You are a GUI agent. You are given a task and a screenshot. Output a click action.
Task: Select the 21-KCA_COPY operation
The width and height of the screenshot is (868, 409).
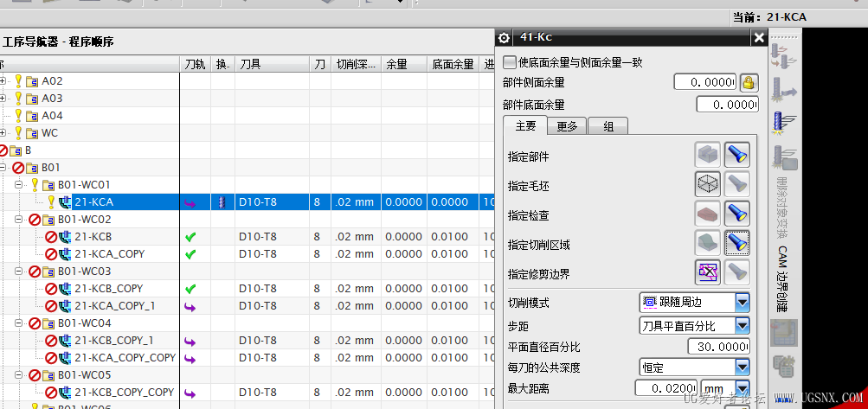click(x=110, y=254)
